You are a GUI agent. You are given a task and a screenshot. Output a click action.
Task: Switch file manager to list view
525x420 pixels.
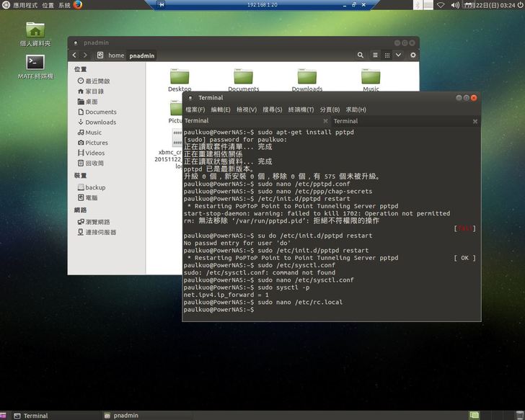point(376,55)
